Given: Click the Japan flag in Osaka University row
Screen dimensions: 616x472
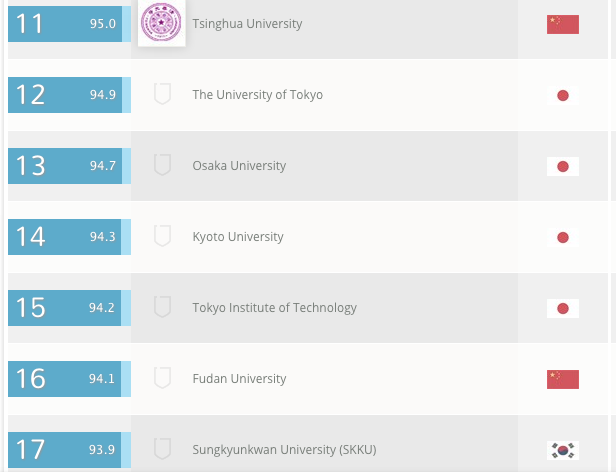Looking at the screenshot, I should click(563, 167).
